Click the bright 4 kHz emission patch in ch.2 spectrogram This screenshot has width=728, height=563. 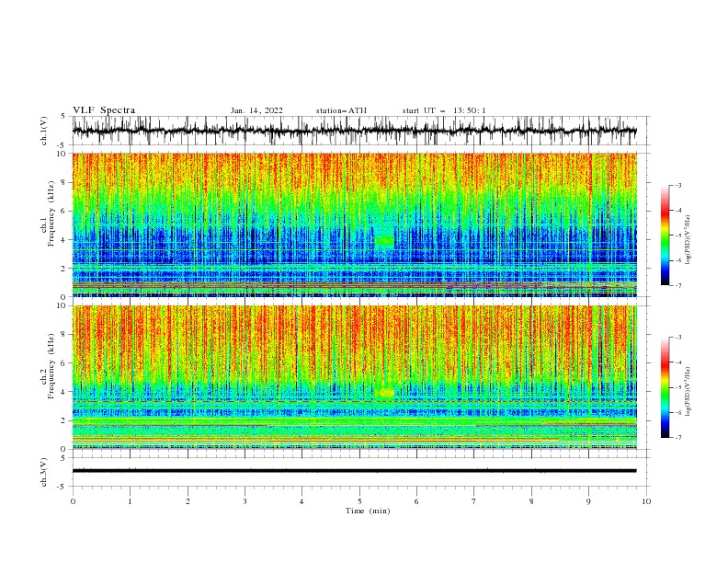point(386,393)
